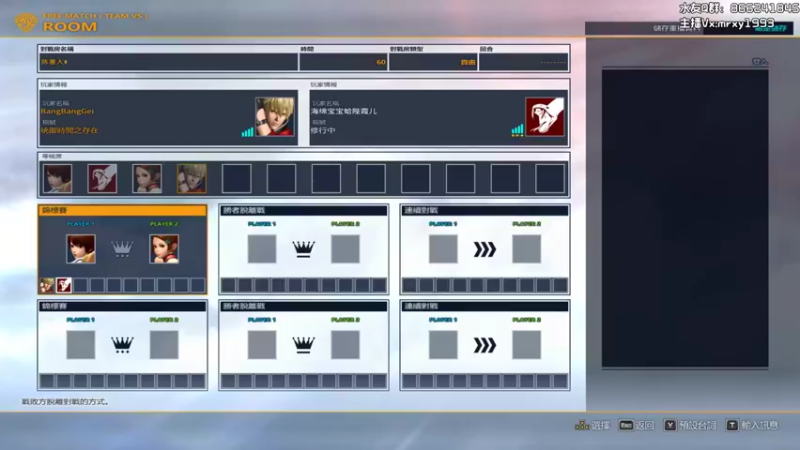This screenshot has height=450, width=800.
Task: Click the Esc 返回 back hint
Action: pos(636,425)
